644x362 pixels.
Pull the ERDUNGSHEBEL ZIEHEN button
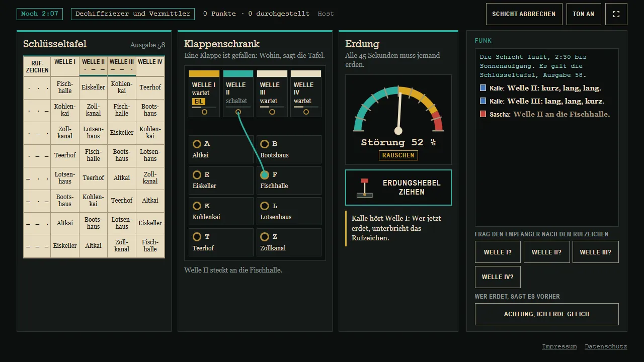click(398, 188)
